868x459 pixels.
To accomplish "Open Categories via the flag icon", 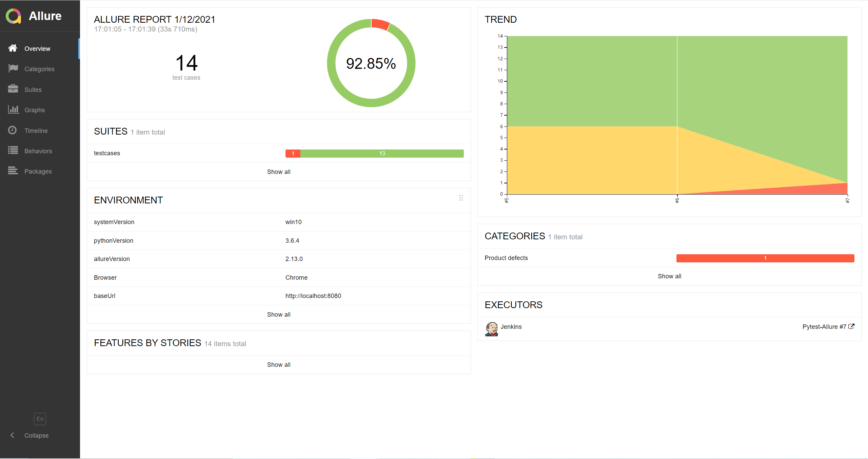I will click(13, 68).
